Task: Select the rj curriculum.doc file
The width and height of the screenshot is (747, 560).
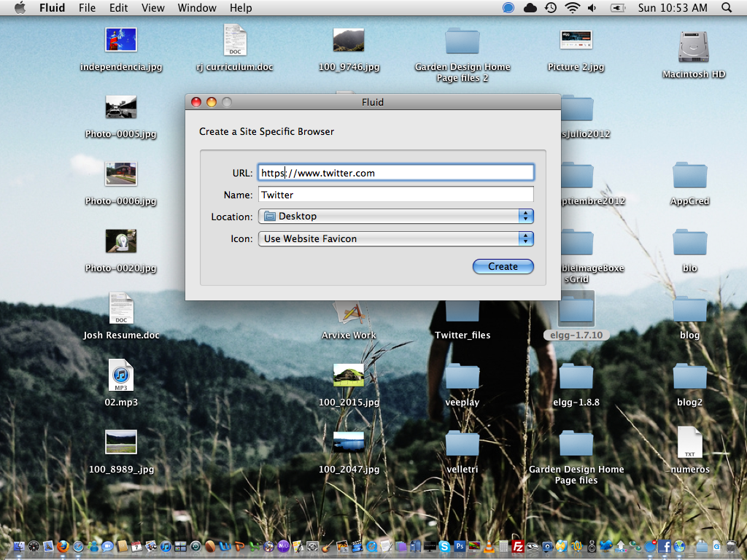Action: pos(235,40)
